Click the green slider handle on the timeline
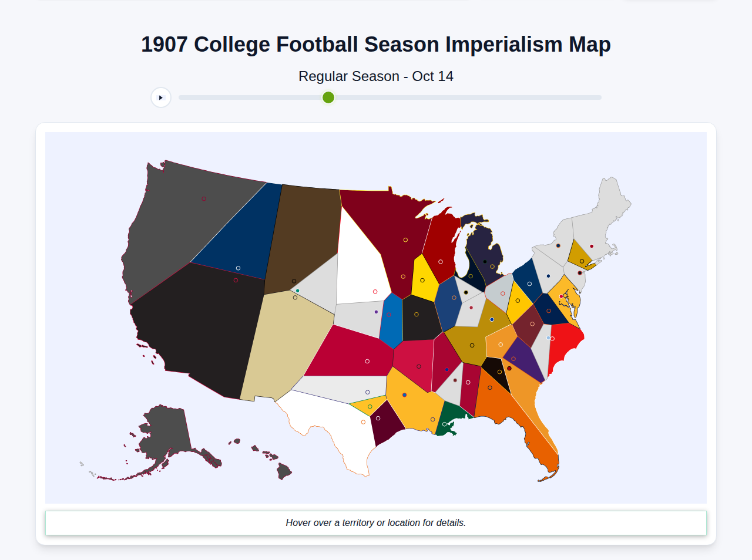 (328, 97)
